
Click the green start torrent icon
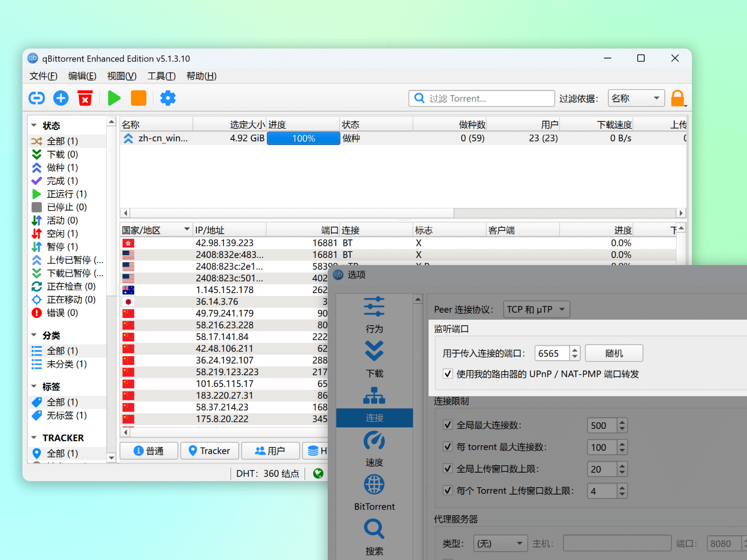[114, 98]
